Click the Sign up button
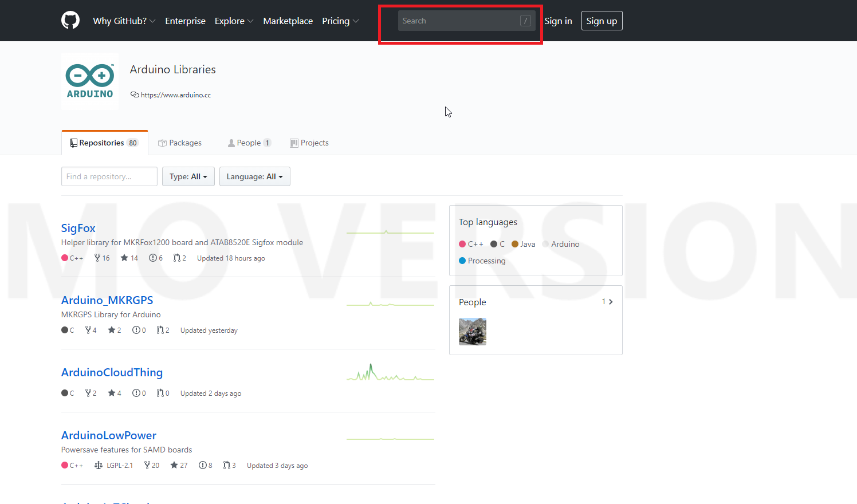857x504 pixels. [x=602, y=21]
